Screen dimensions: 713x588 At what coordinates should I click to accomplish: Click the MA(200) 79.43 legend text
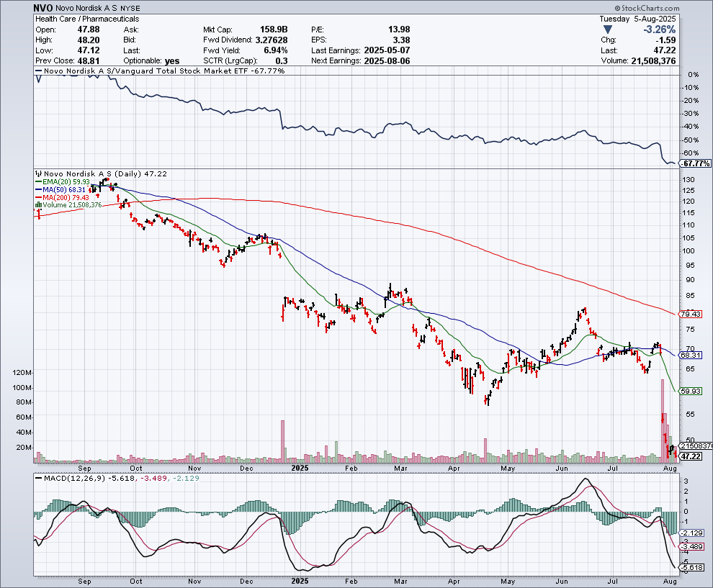66,197
